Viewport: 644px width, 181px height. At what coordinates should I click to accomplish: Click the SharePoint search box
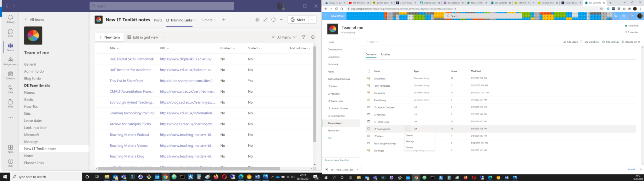[x=484, y=16]
